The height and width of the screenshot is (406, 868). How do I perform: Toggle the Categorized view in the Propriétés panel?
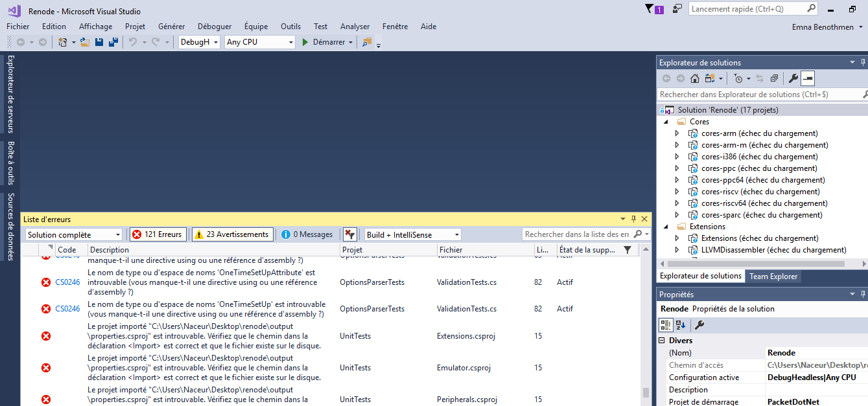click(666, 325)
